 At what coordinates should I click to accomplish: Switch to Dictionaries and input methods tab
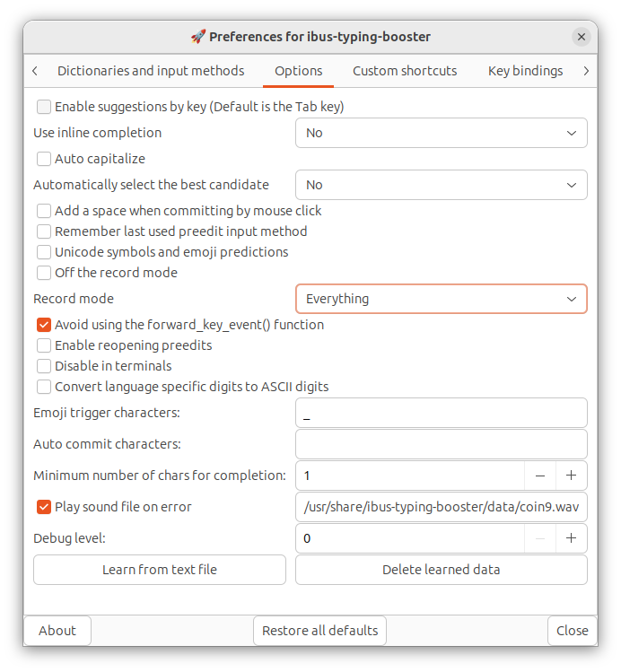click(x=151, y=71)
